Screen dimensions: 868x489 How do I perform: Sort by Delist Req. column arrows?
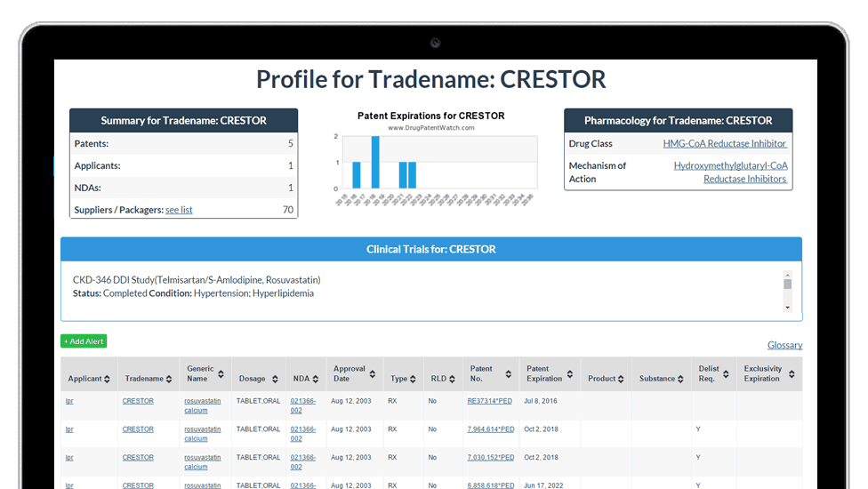(727, 374)
